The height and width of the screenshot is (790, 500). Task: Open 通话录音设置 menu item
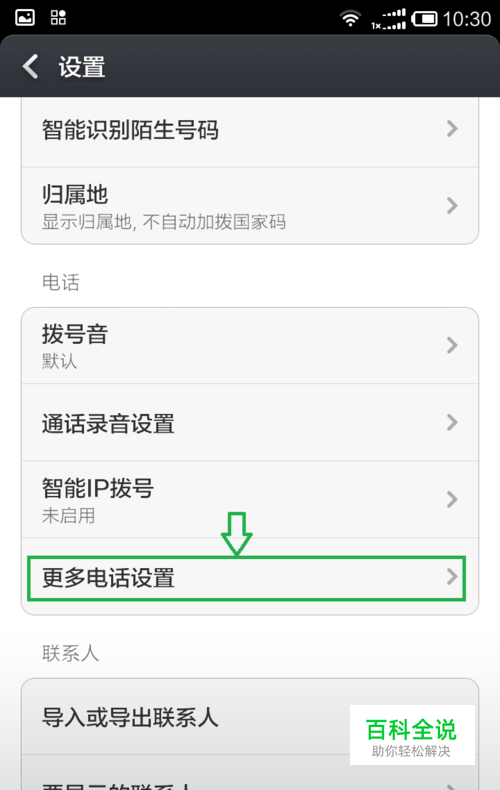tap(249, 422)
